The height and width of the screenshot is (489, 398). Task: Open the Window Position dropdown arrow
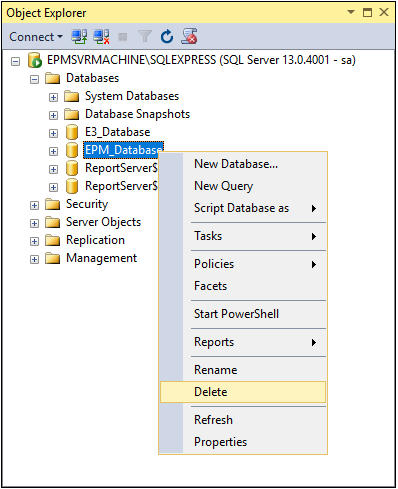[351, 12]
